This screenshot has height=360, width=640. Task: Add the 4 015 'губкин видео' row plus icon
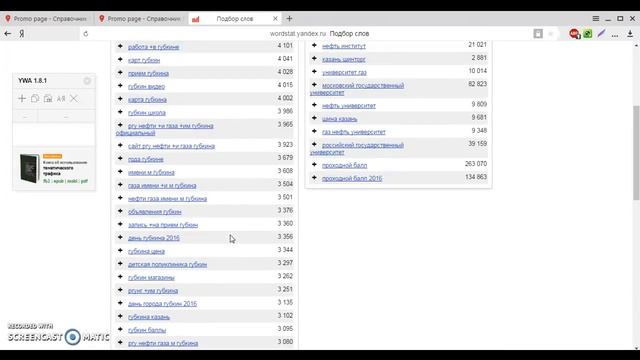pyautogui.click(x=120, y=85)
